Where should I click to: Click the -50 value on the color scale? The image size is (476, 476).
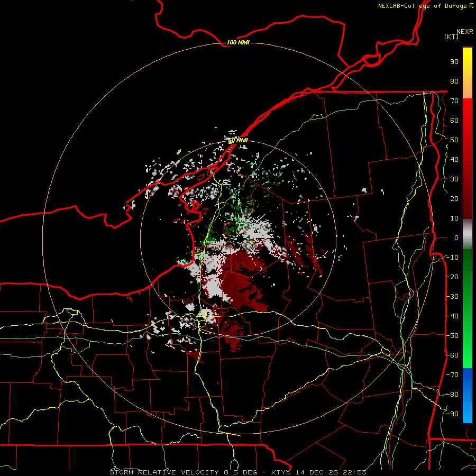(x=452, y=336)
